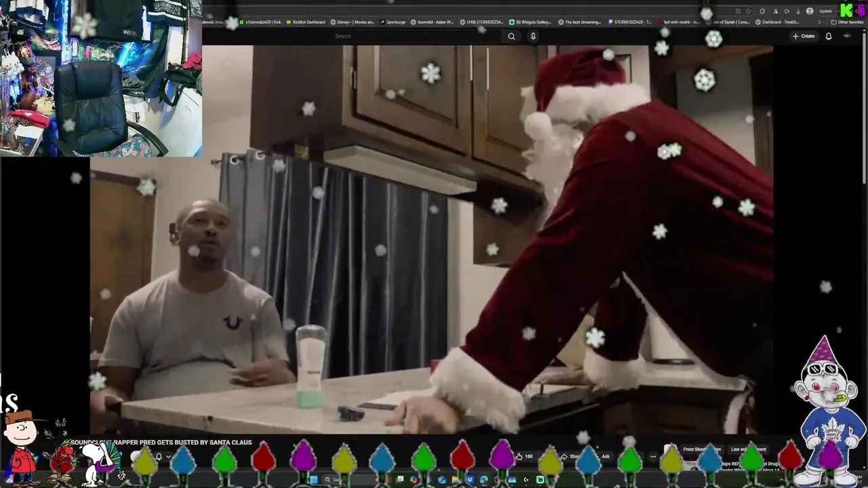Open Sportsurge bookmark

393,22
